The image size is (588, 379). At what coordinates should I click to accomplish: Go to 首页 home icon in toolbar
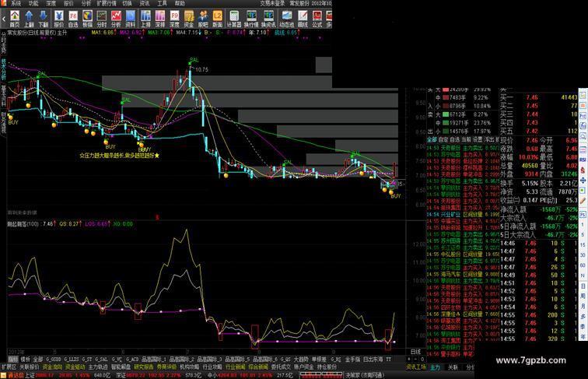tap(15, 19)
